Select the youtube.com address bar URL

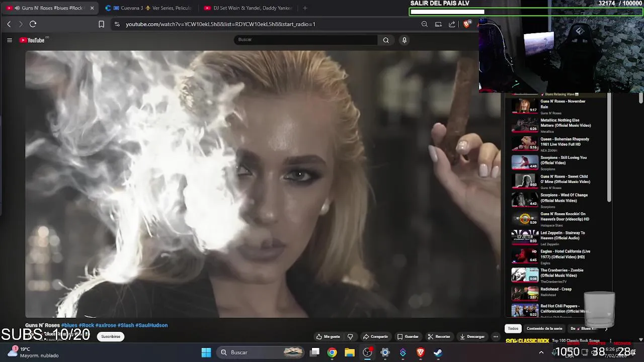(220, 24)
